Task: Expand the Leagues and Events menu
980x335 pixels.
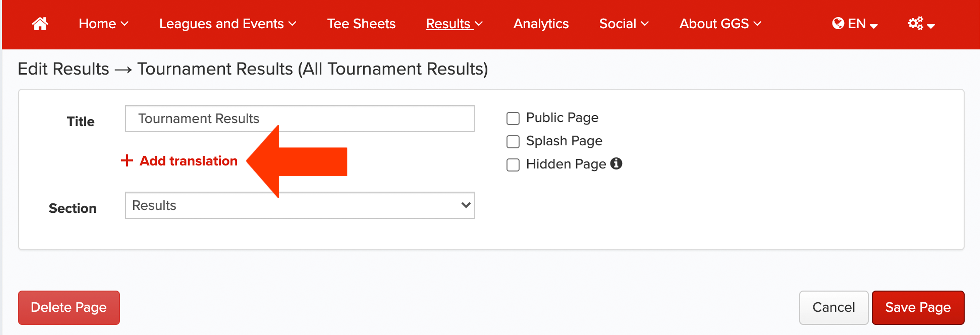Action: click(x=227, y=24)
